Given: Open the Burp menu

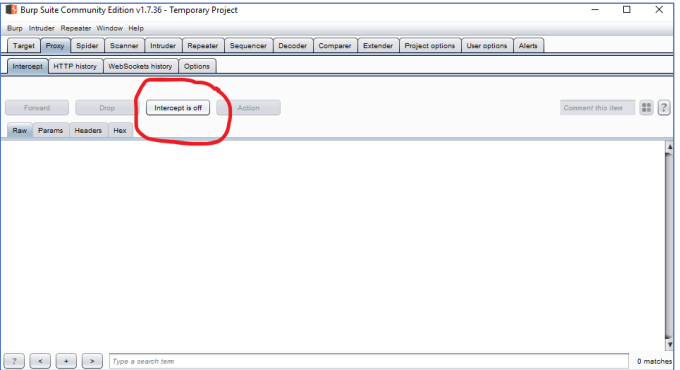Looking at the screenshot, I should pyautogui.click(x=15, y=28).
